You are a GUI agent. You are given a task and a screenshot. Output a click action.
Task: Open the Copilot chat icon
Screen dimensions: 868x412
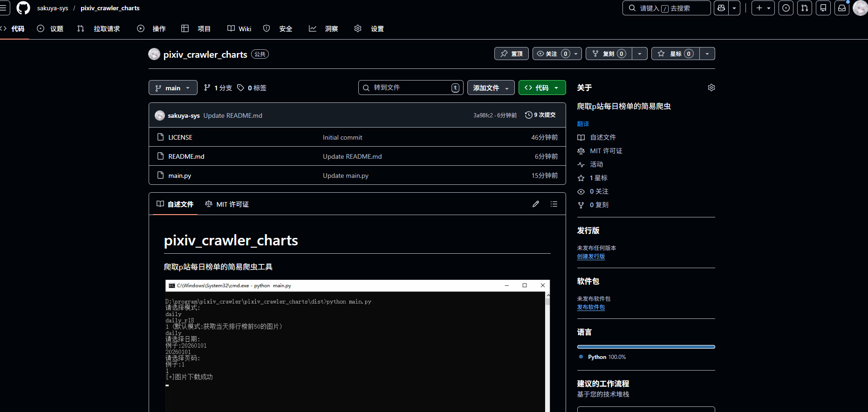tap(721, 8)
